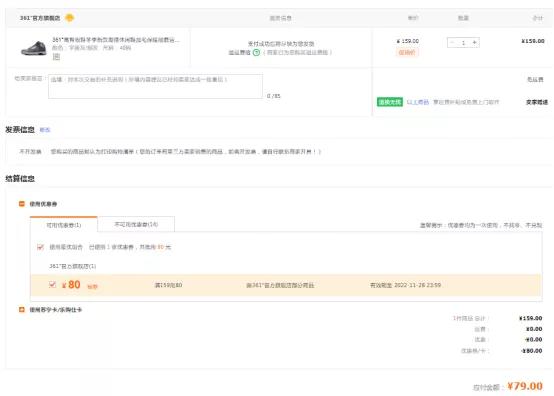Click the 361° official flagship store name
554x396 pixels.
coord(40,18)
